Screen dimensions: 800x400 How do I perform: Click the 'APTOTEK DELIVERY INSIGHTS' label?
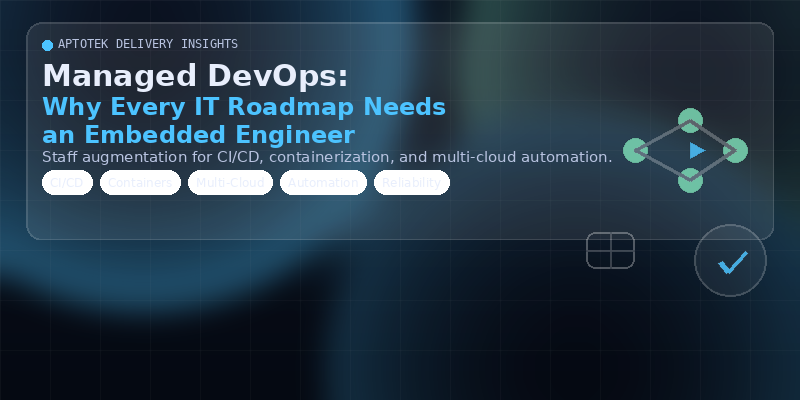click(148, 44)
